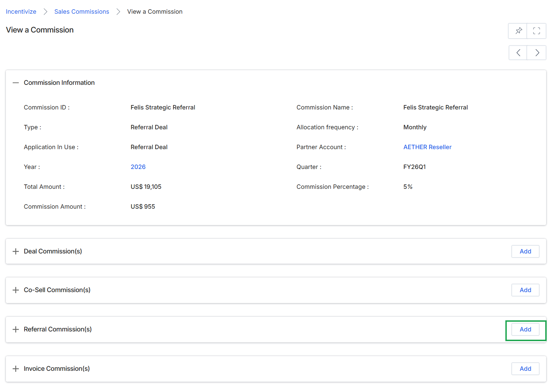This screenshot has height=392, width=553.
Task: Click the Allocation frequency field label
Action: [327, 127]
